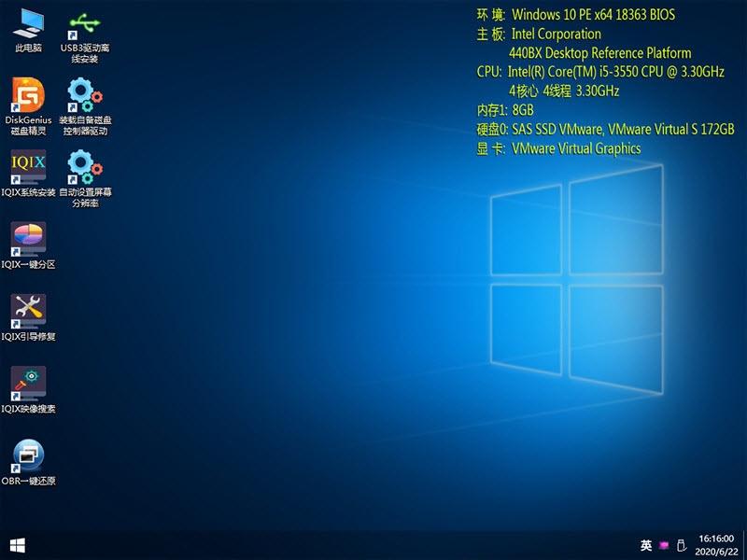747x560 pixels.
Task: Click the 'VMware Virtual Graphics' text
Action: click(x=576, y=148)
